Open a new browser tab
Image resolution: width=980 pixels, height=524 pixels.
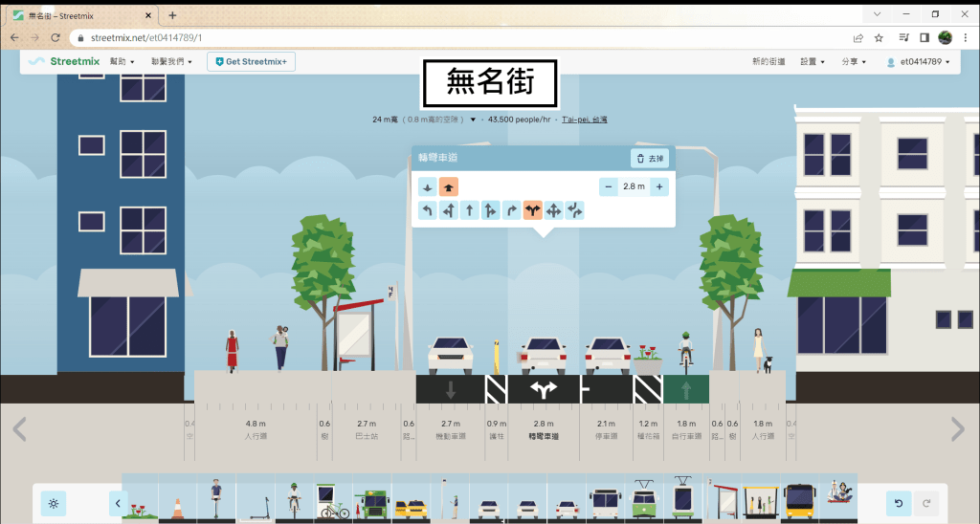tap(172, 15)
